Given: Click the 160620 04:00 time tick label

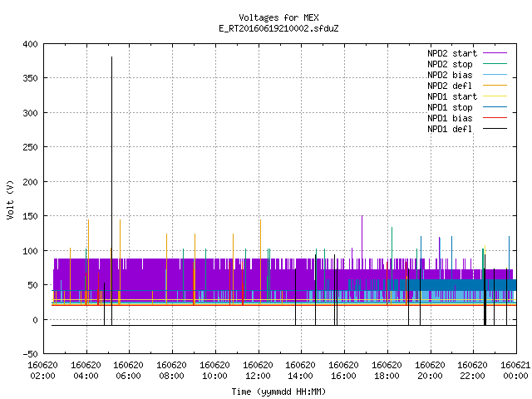Looking at the screenshot, I should 86,371.
